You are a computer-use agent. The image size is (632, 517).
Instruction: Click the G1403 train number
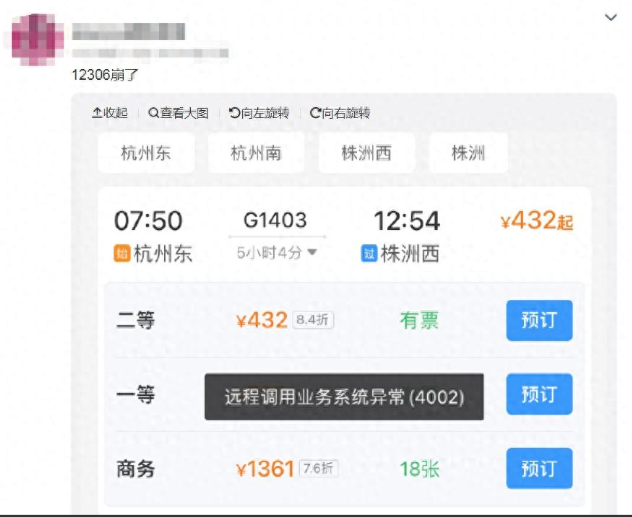[x=276, y=220]
